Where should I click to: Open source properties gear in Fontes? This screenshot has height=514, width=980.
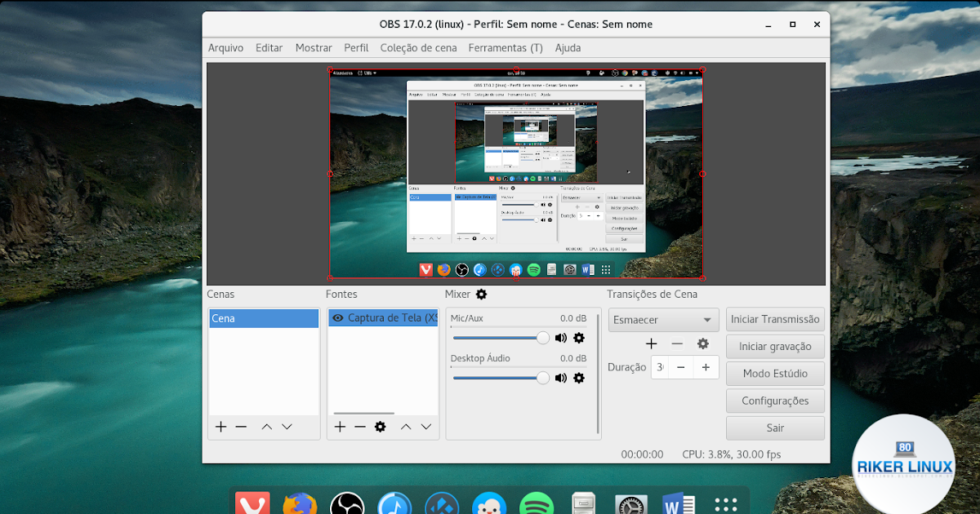pos(380,427)
